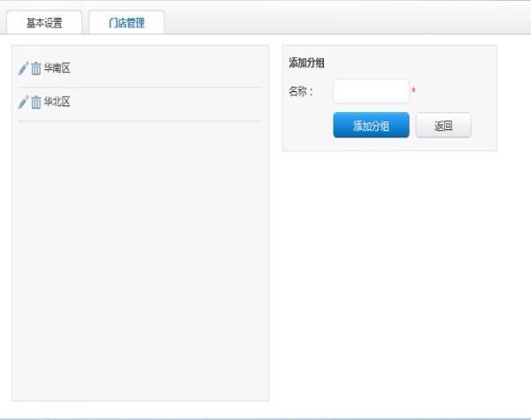
Task: Delete the 华北区 group via trash icon
Action: (x=36, y=102)
